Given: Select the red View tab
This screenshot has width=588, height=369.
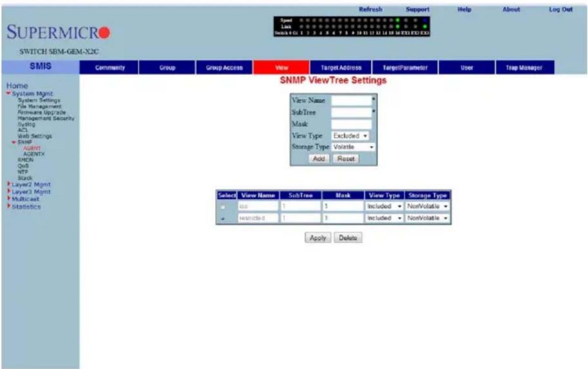Looking at the screenshot, I should click(281, 68).
